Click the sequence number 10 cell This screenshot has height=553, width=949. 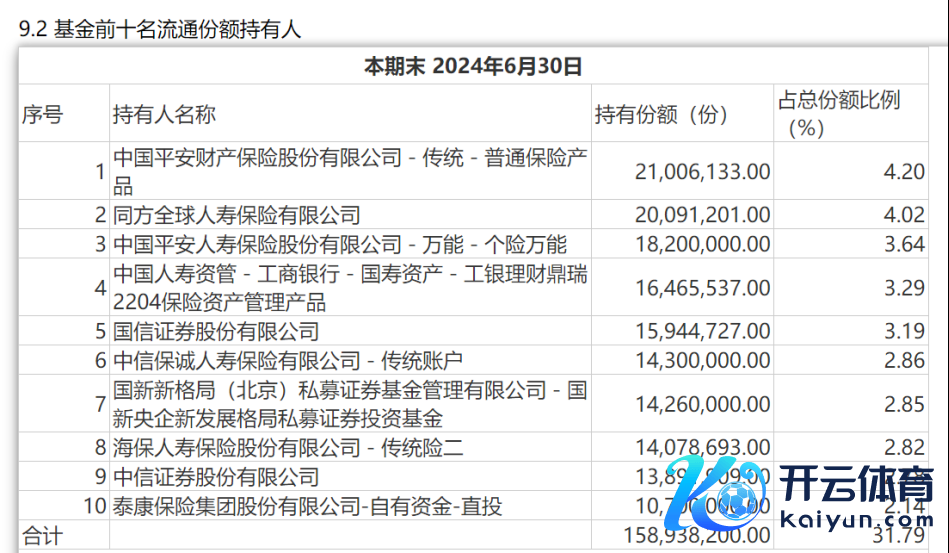point(94,506)
